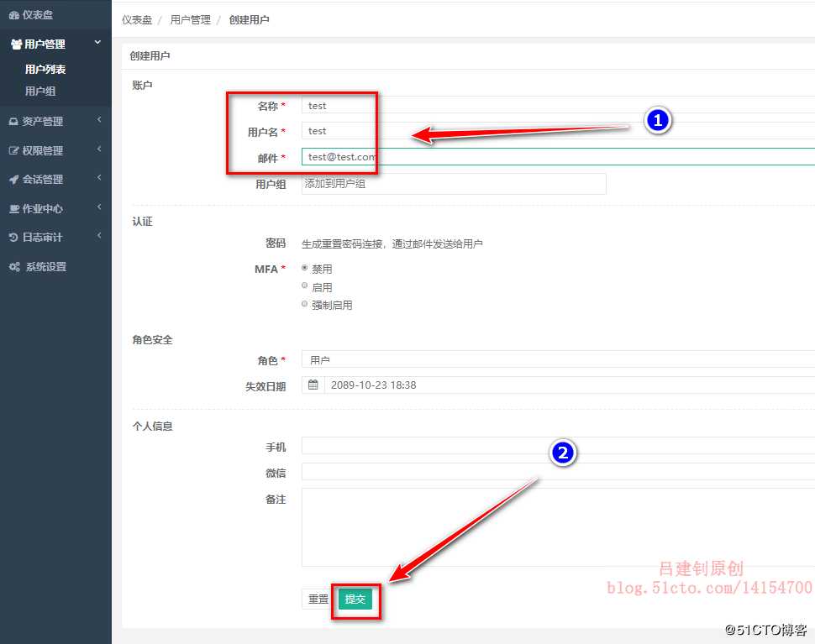Image resolution: width=815 pixels, height=644 pixels.
Task: Click the permission management edit icon
Action: coord(13,150)
